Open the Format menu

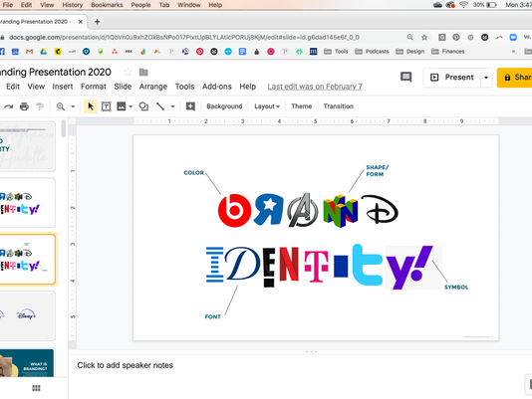tap(94, 87)
